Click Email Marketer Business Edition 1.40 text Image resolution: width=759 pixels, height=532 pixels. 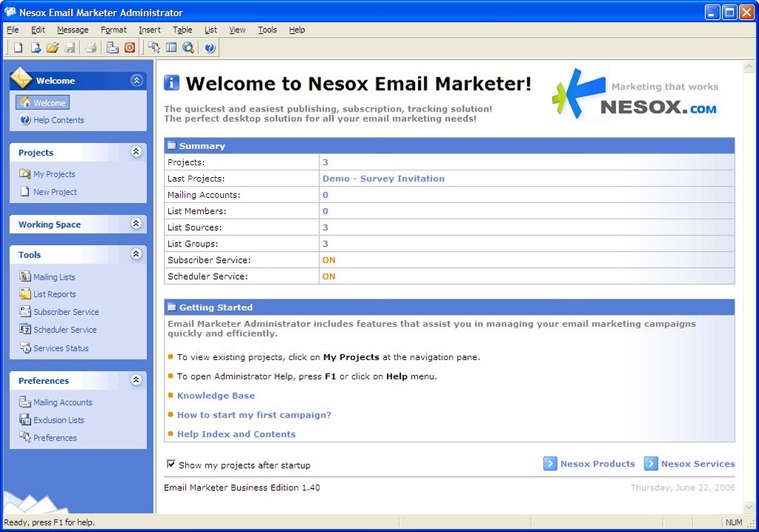(242, 487)
